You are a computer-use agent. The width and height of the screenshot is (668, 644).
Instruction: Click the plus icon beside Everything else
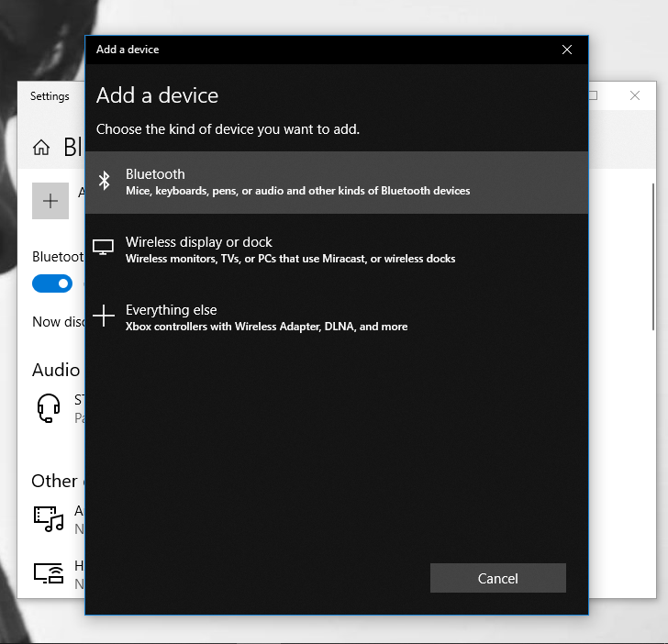coord(104,316)
